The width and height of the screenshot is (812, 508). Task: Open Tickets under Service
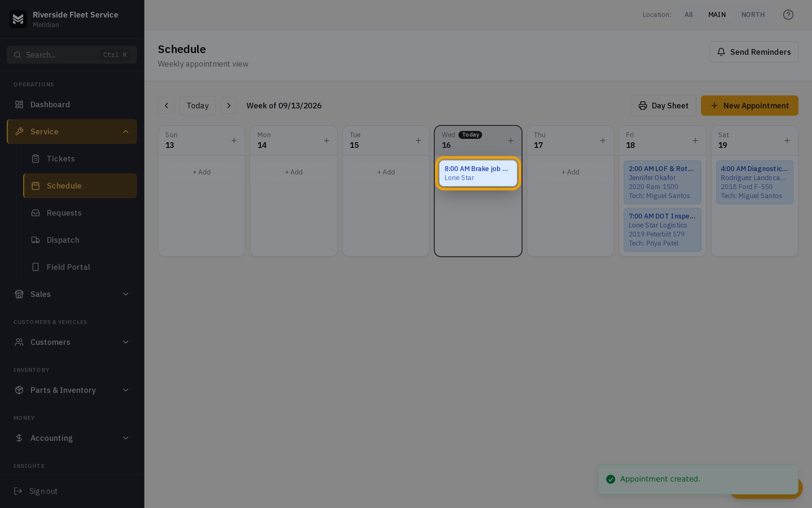point(80,159)
